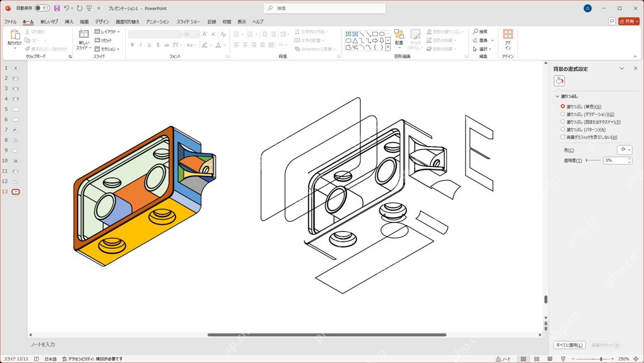This screenshot has height=363, width=644.
Task: Click the Redo icon in quick access toolbar
Action: (79, 8)
